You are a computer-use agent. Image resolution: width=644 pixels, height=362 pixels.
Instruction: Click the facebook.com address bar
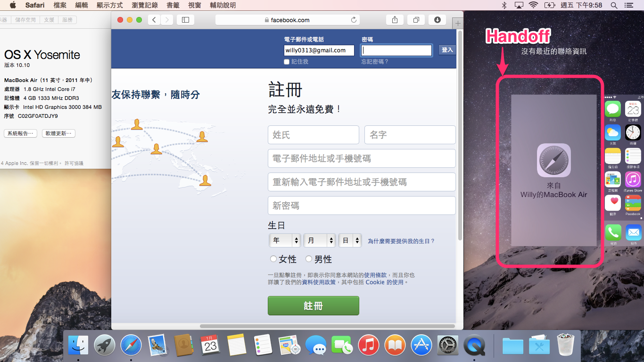(x=288, y=20)
